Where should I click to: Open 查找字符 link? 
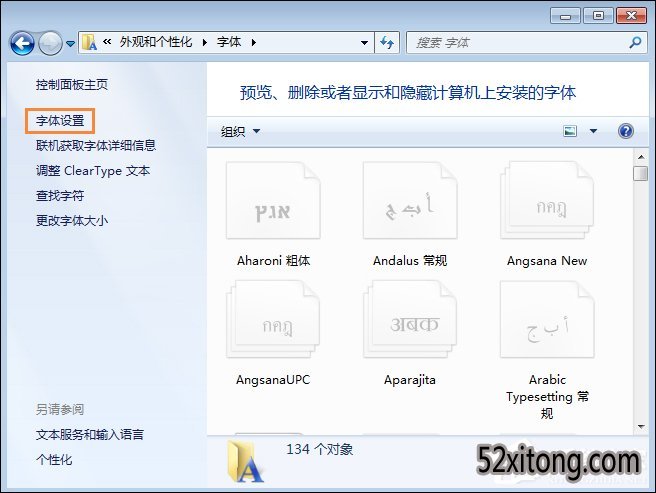coord(60,195)
